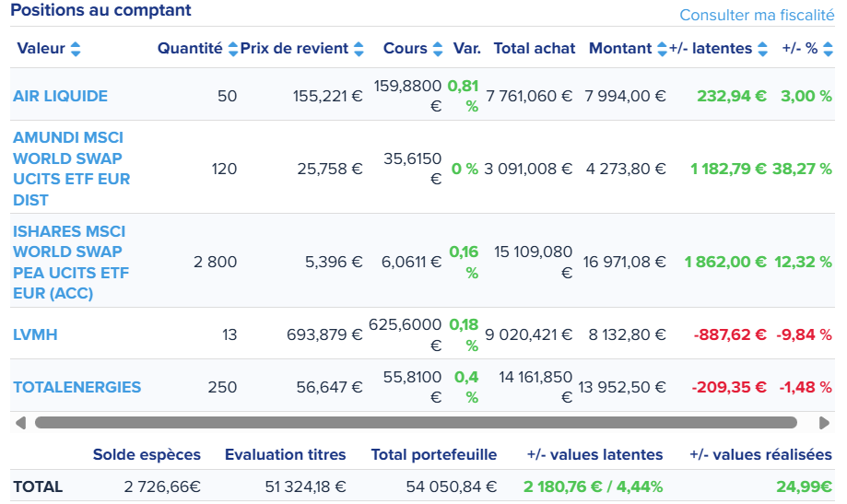This screenshot has height=504, width=847.
Task: View the TOTALENERGIES position
Action: point(77,387)
